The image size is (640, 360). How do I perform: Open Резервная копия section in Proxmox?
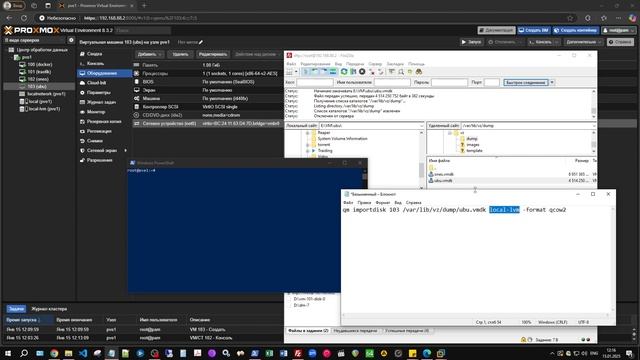tap(104, 122)
